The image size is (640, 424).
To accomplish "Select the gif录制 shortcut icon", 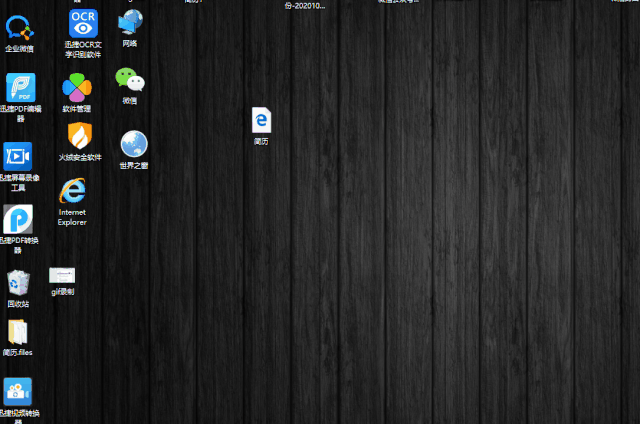I will (x=62, y=275).
